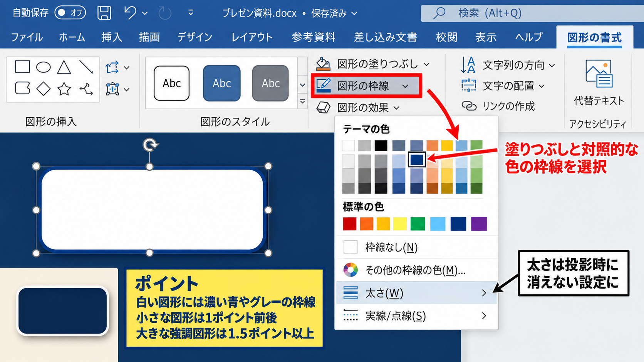Select the diagonal line shape

pyautogui.click(x=86, y=67)
